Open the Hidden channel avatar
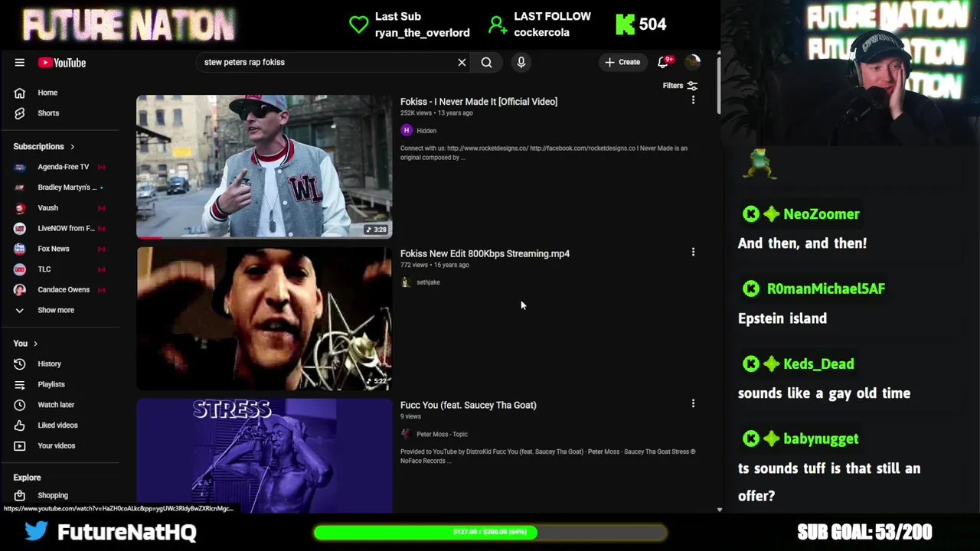This screenshot has height=551, width=980. 407,131
